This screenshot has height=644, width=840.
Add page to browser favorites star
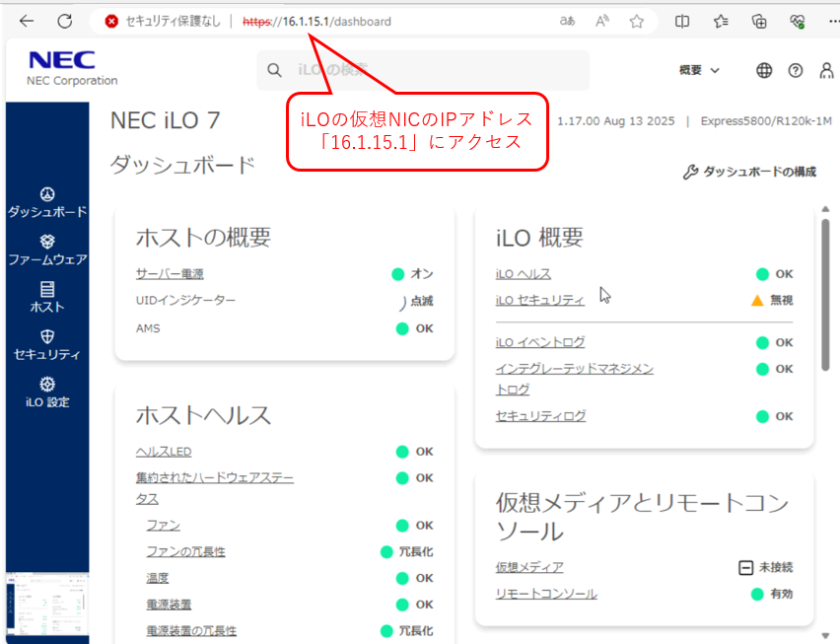coord(637,21)
